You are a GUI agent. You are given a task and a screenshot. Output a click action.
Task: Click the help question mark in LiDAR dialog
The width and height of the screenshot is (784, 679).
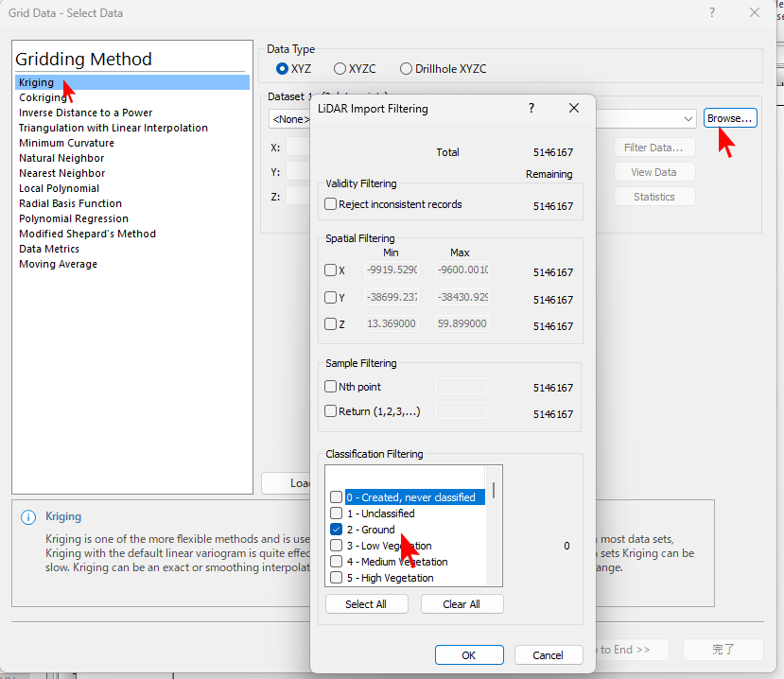pos(531,109)
